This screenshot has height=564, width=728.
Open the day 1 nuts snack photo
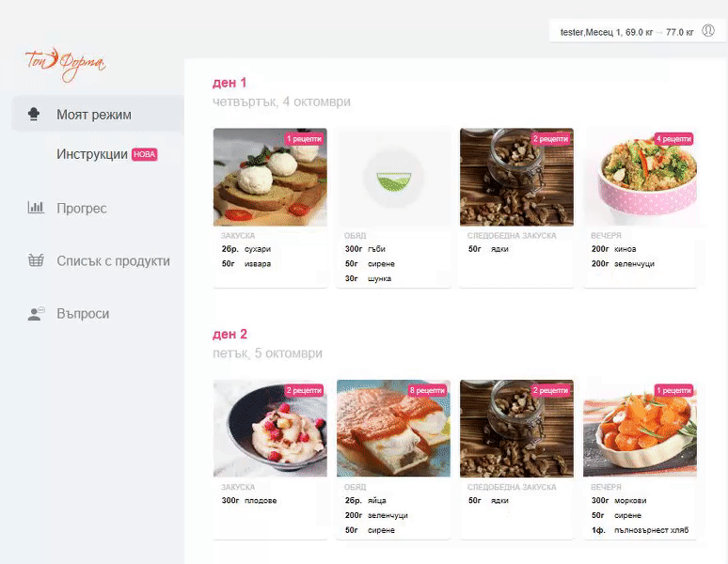pos(516,177)
